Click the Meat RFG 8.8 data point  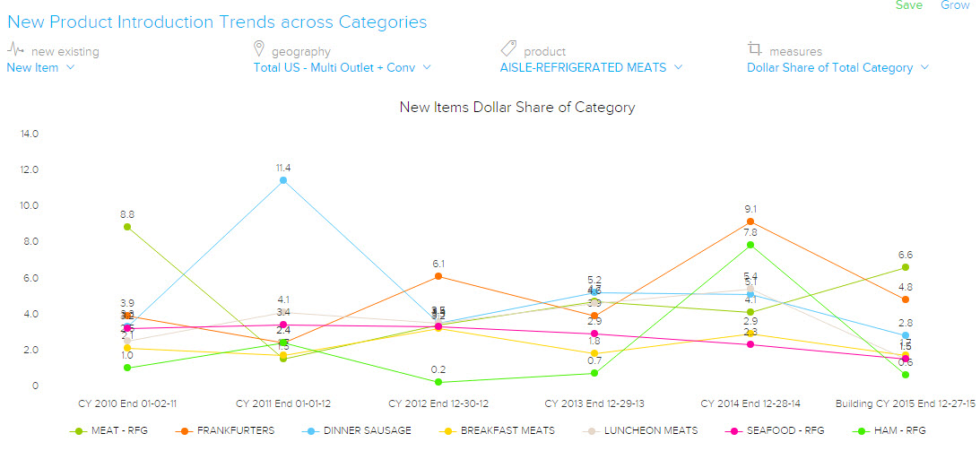[127, 227]
